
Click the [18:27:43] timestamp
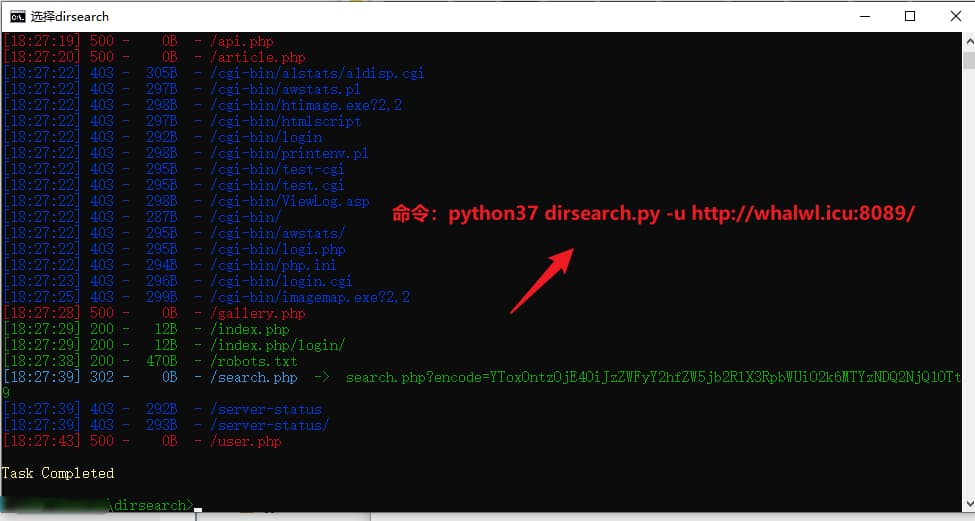[x=42, y=441]
